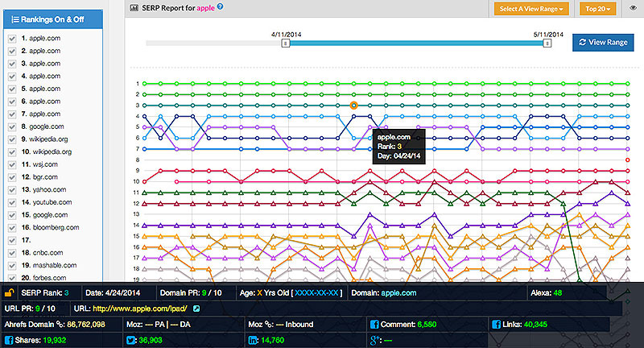Click the eye icon at top right
This screenshot has height=348, width=644.
pyautogui.click(x=633, y=8)
